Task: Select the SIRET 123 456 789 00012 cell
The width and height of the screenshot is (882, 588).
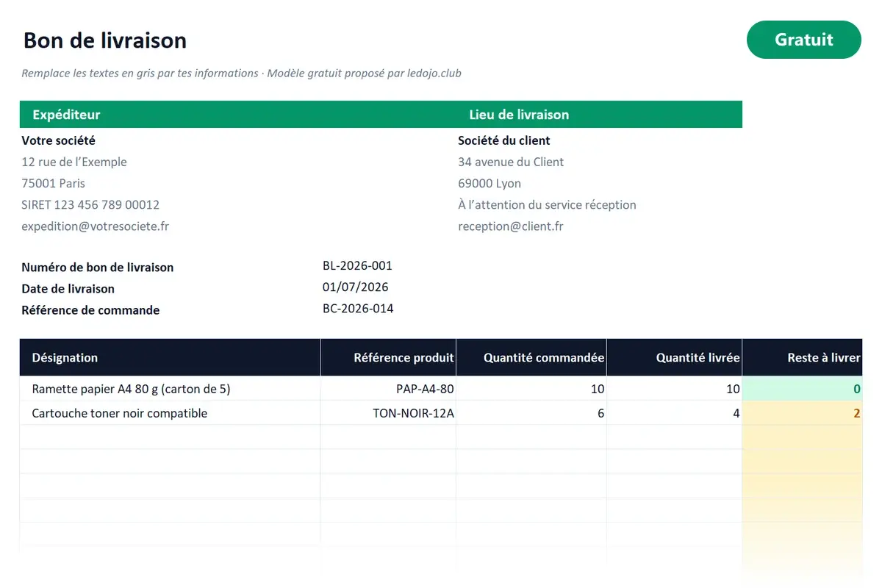Action: coord(90,204)
